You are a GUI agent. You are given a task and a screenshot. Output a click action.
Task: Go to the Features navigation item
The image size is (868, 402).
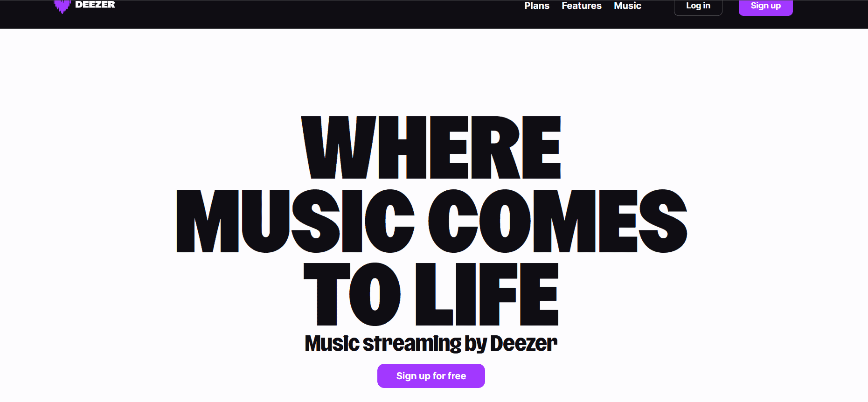tap(581, 6)
